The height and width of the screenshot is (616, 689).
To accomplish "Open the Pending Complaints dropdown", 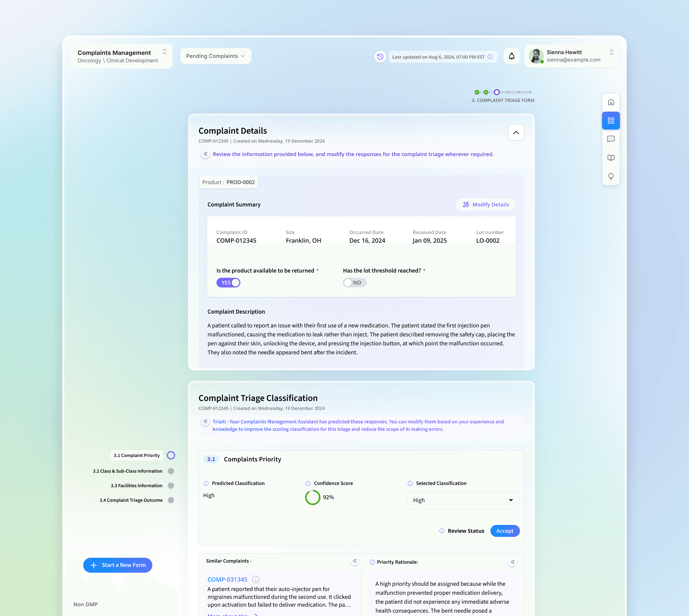I will pos(215,56).
